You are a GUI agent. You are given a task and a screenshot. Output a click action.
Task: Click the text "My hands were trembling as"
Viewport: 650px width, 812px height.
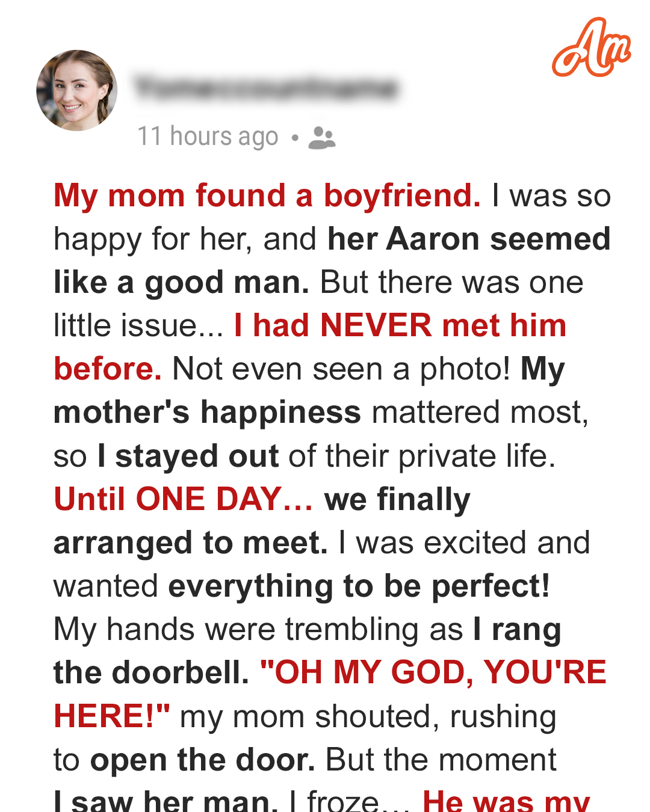click(x=258, y=629)
